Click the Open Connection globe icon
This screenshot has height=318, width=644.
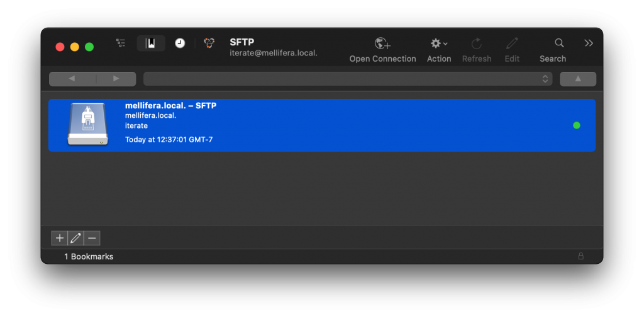coord(382,43)
